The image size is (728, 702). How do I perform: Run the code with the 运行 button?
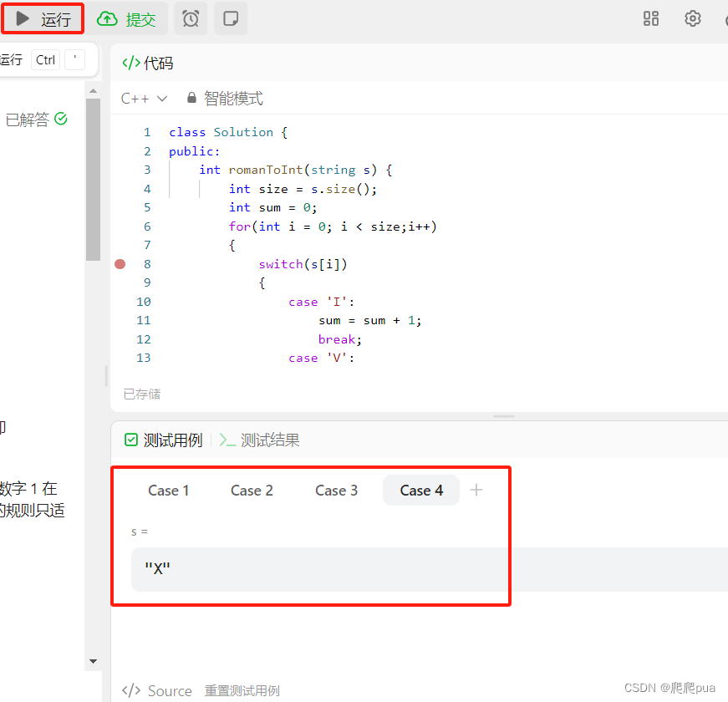(x=42, y=18)
